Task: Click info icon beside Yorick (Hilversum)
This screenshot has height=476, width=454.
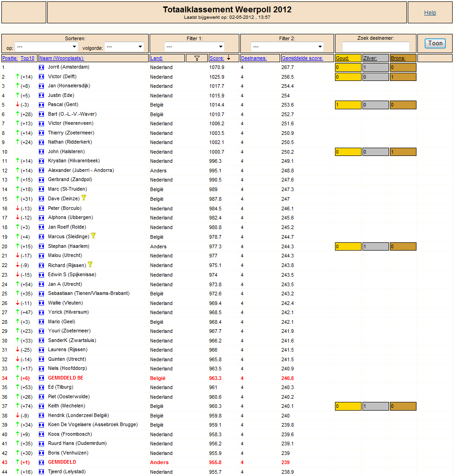Action: pos(41,312)
